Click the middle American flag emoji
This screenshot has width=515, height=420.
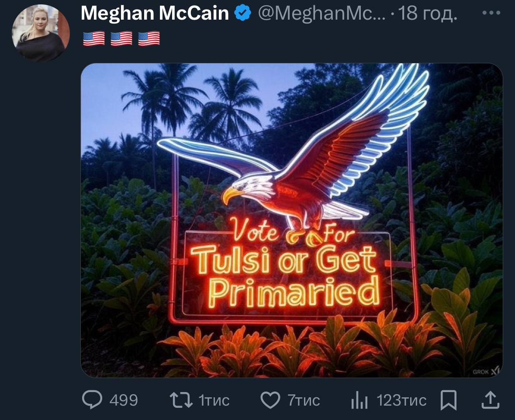(x=121, y=38)
